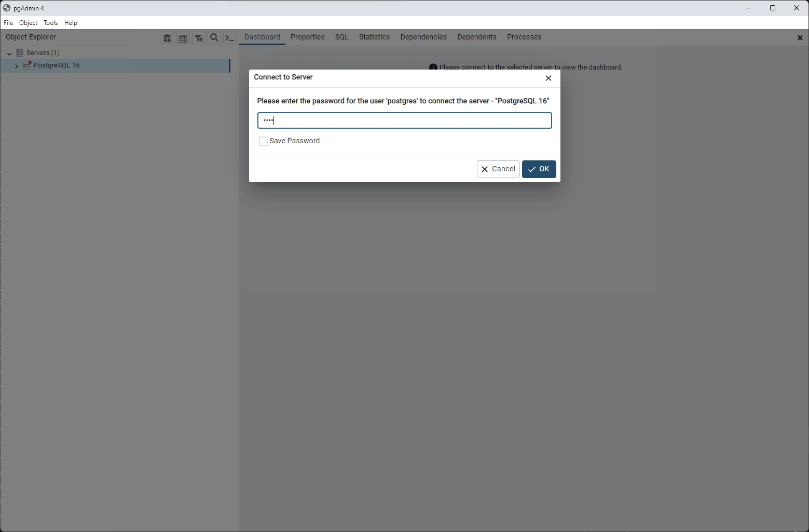Close the Connect to Server dialog
This screenshot has width=809, height=532.
pos(548,78)
